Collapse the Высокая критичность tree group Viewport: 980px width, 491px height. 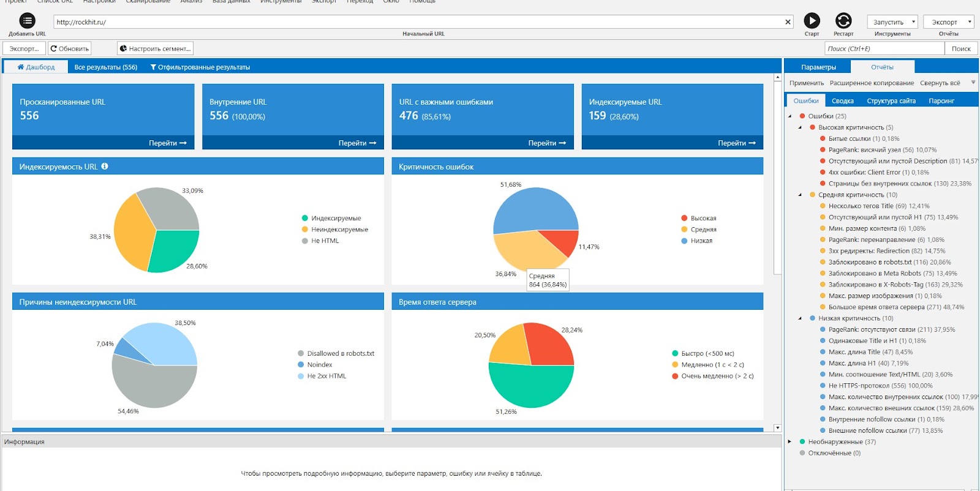point(800,127)
